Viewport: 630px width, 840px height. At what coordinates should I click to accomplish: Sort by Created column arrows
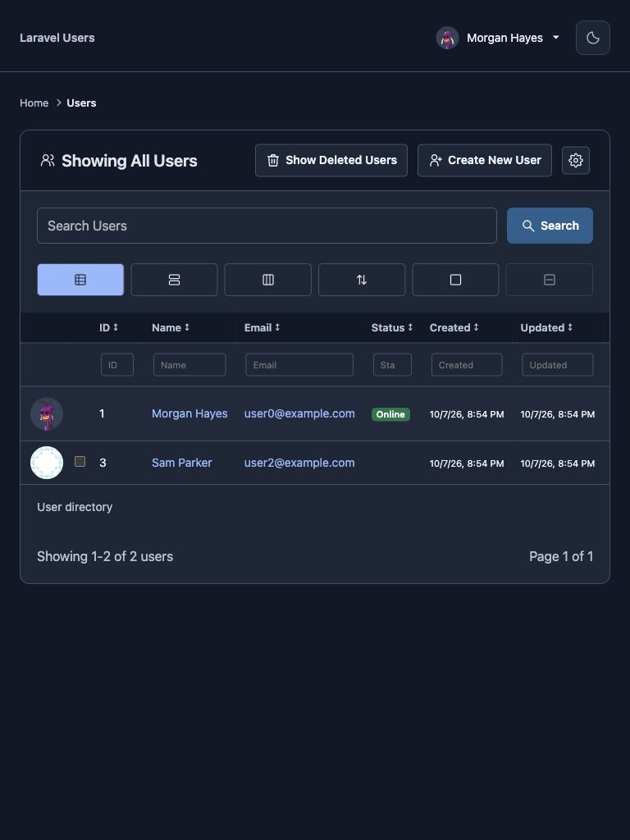[x=476, y=327]
